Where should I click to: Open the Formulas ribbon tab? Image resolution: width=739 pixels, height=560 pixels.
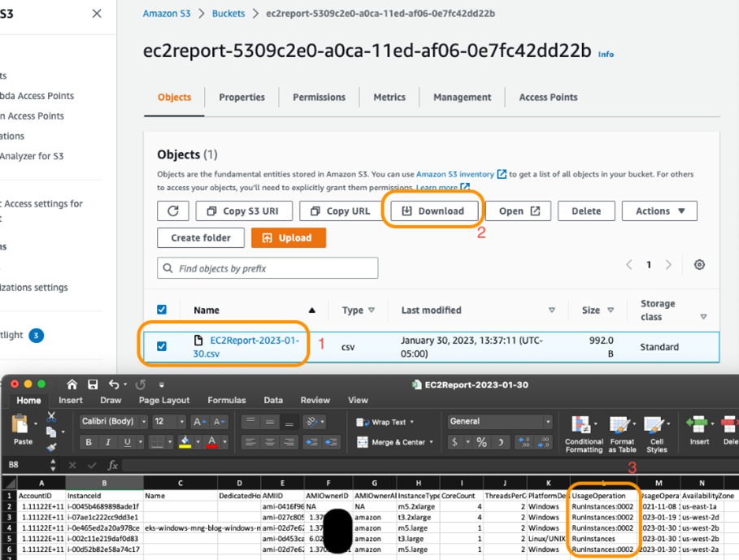pos(227,400)
